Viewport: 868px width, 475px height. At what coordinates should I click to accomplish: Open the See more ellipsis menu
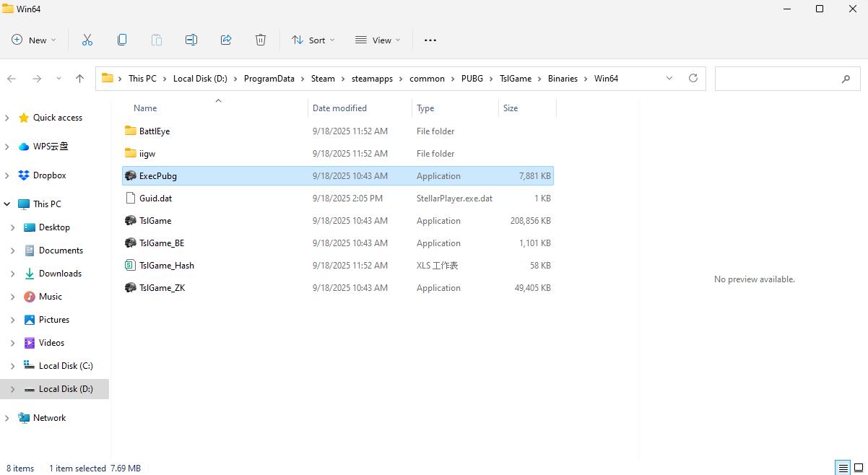click(x=430, y=40)
